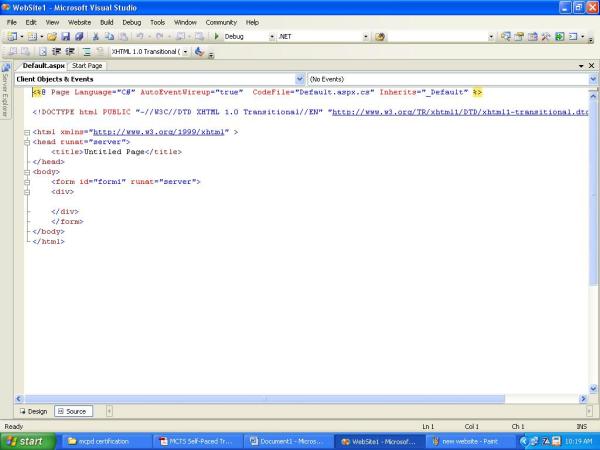Open Solution Explorer from the toolbar icon
This screenshot has width=600, height=450.
pyautogui.click(x=505, y=37)
